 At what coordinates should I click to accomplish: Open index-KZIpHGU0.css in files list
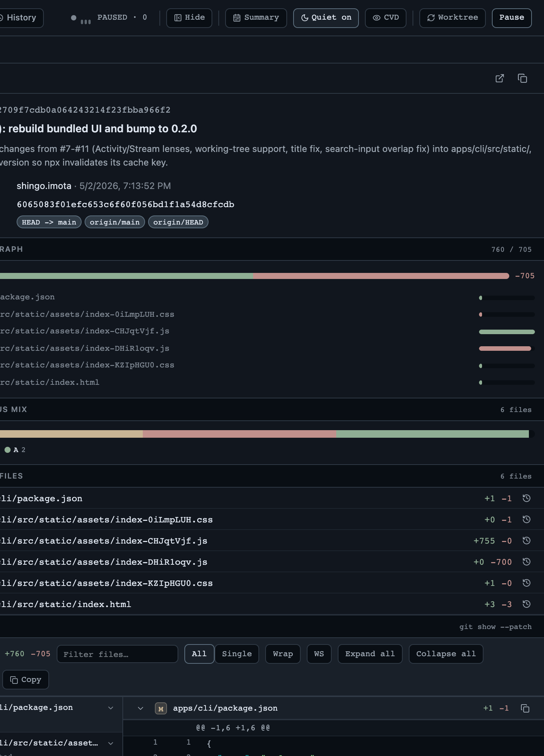tap(107, 583)
